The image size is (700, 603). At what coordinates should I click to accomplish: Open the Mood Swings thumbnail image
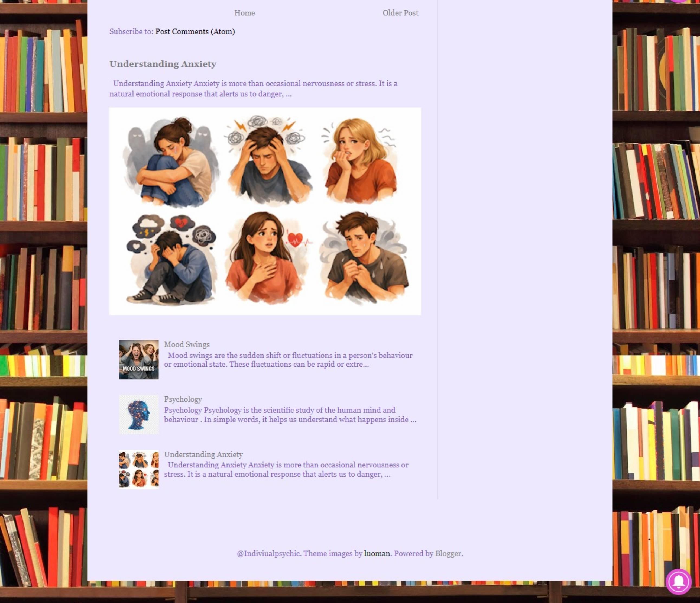pos(138,359)
